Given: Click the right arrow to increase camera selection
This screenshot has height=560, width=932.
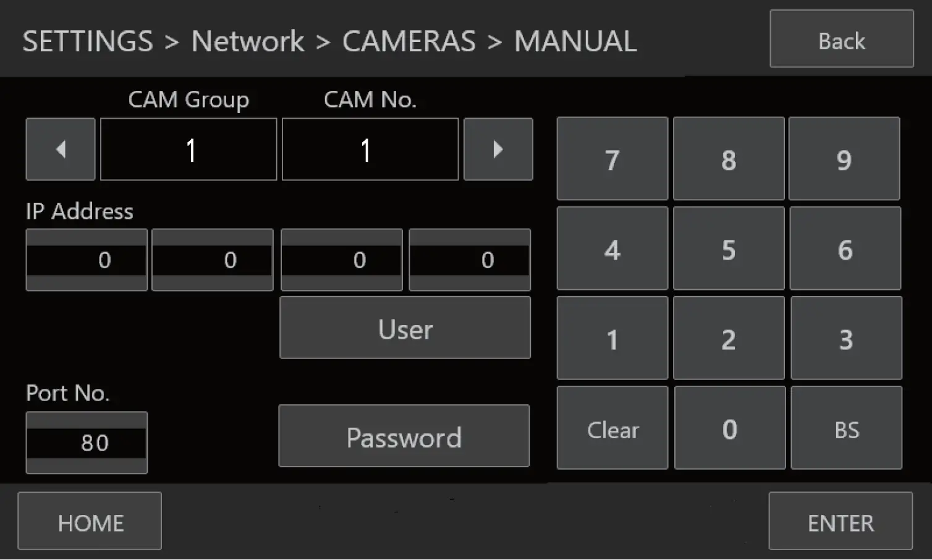Looking at the screenshot, I should (498, 150).
